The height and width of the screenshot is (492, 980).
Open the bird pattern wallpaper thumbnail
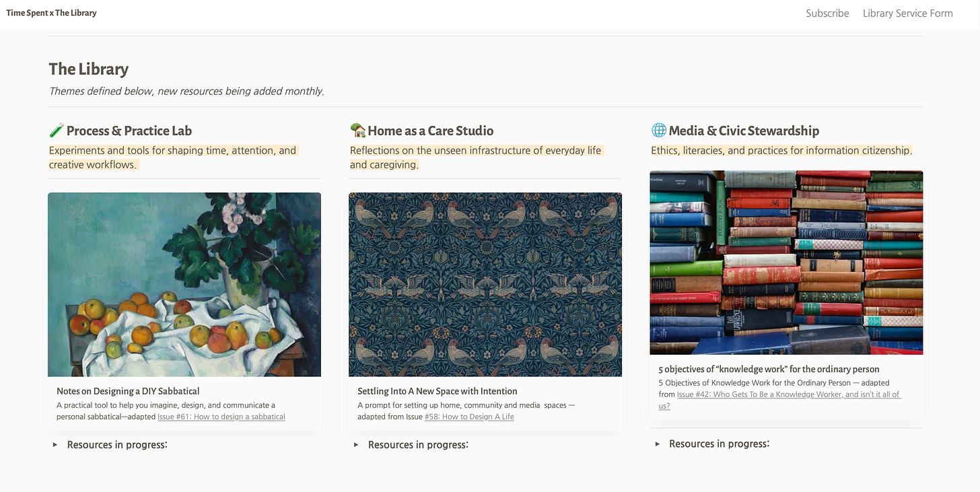pos(485,285)
